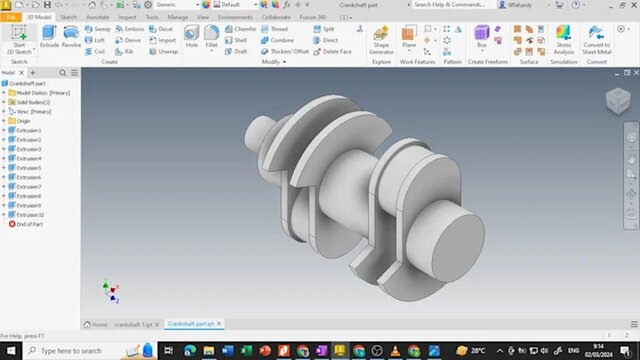Viewport: 640px width, 360px height.
Task: Expand the View: Primary node
Action: tap(4, 111)
